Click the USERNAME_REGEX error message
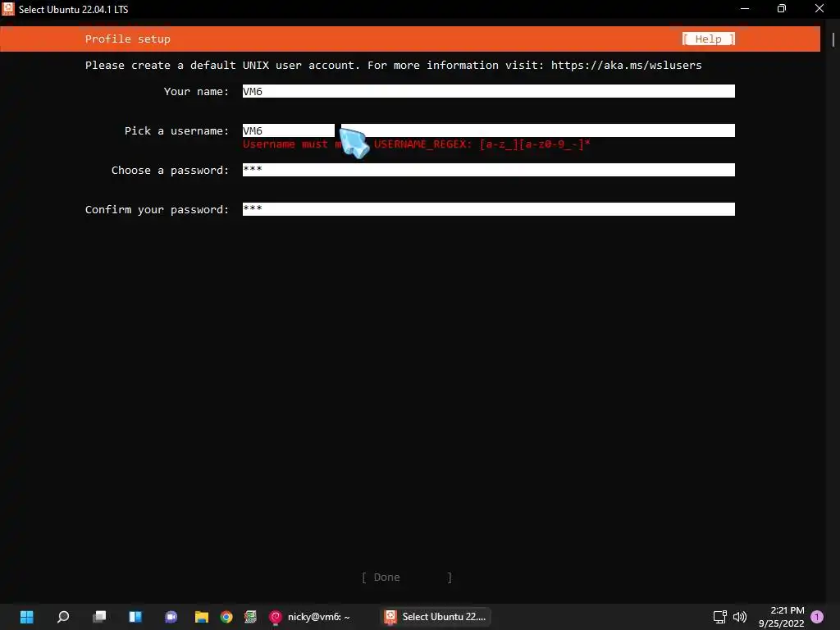Image resolution: width=840 pixels, height=630 pixels. [x=416, y=144]
